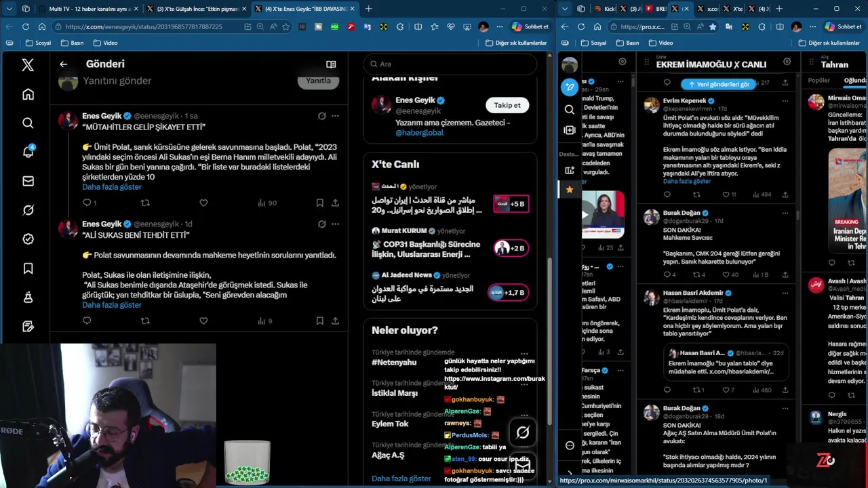
Task: Open @haberglobal link in Enes Geyik bio
Action: pyautogui.click(x=419, y=133)
